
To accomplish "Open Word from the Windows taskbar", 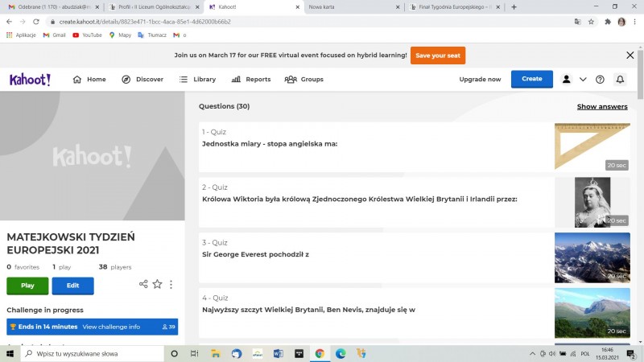I will pos(279,353).
